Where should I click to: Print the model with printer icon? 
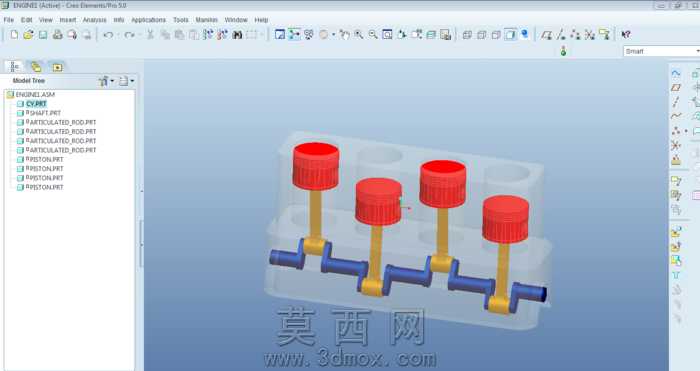58,34
